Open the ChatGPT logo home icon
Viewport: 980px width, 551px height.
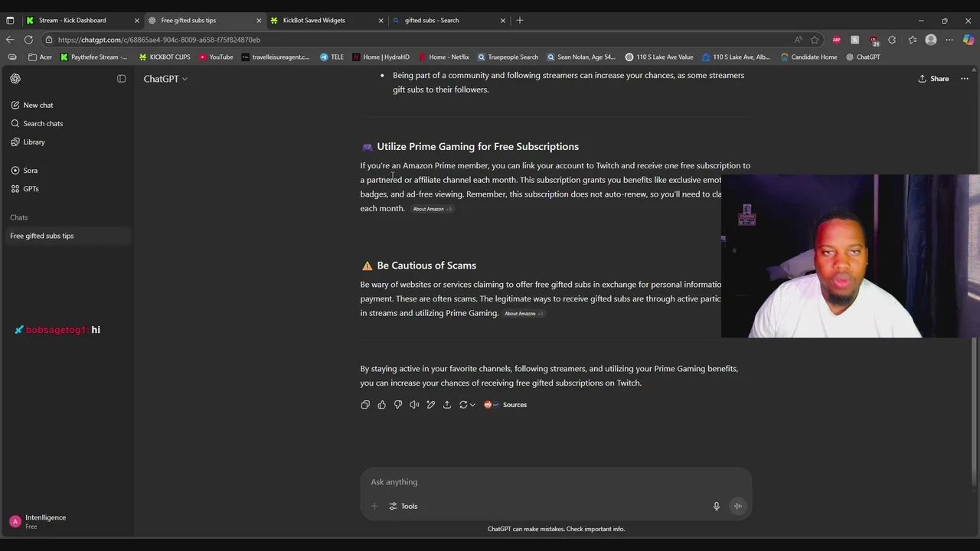point(15,79)
